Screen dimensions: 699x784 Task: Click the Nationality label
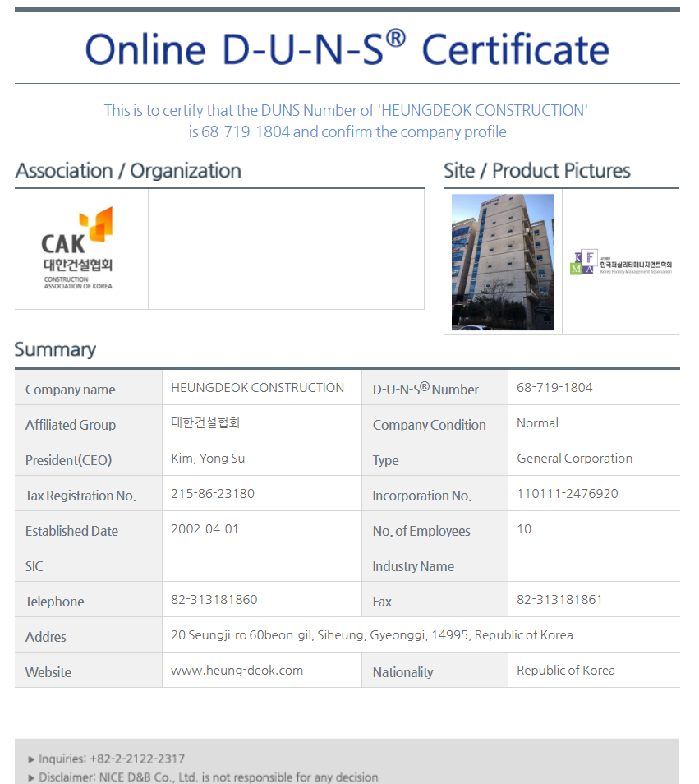click(x=402, y=672)
